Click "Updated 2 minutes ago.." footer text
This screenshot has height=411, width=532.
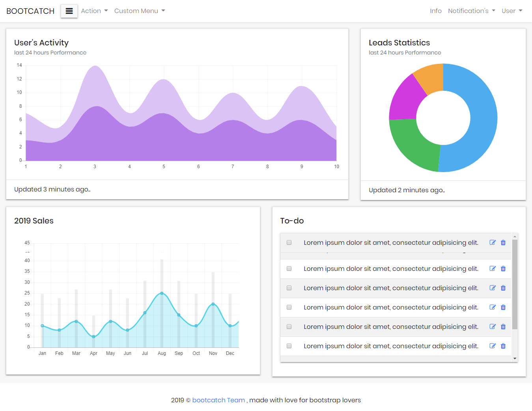(407, 190)
